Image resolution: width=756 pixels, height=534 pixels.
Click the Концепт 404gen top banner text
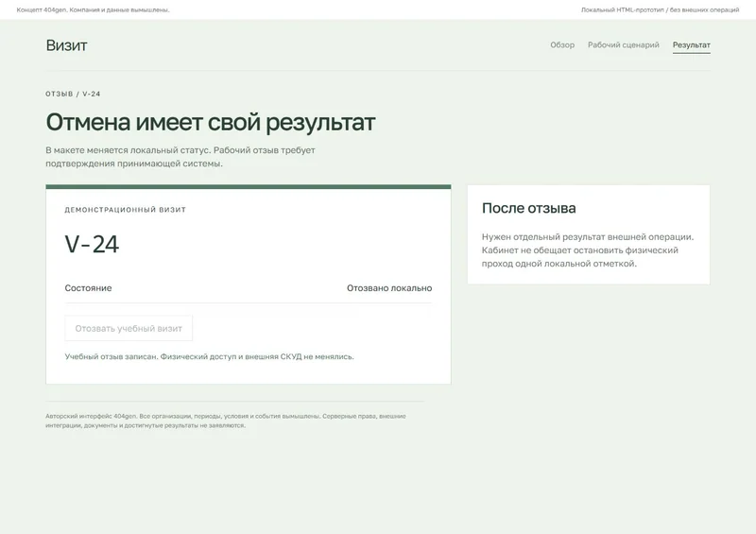click(x=93, y=9)
